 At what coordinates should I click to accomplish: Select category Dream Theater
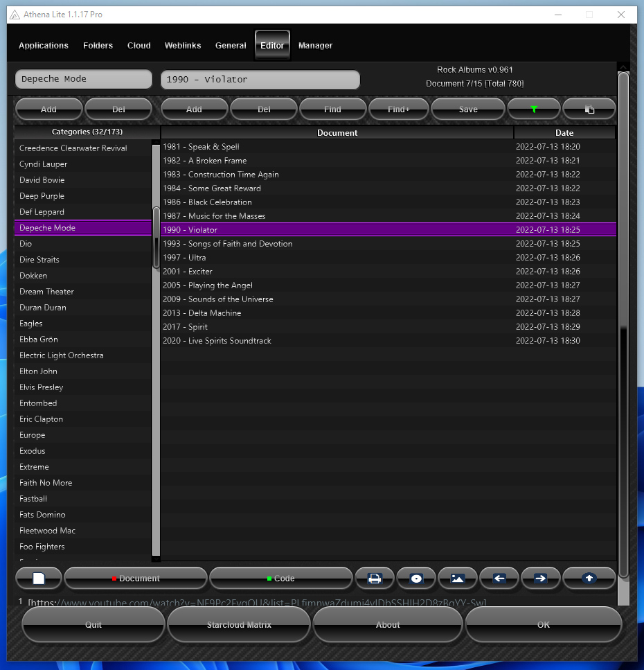pyautogui.click(x=83, y=292)
